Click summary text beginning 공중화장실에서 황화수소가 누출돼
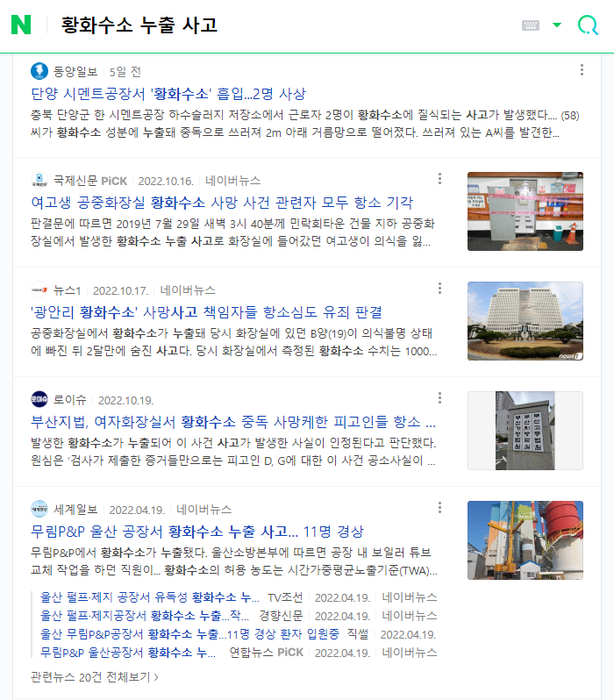 point(234,342)
